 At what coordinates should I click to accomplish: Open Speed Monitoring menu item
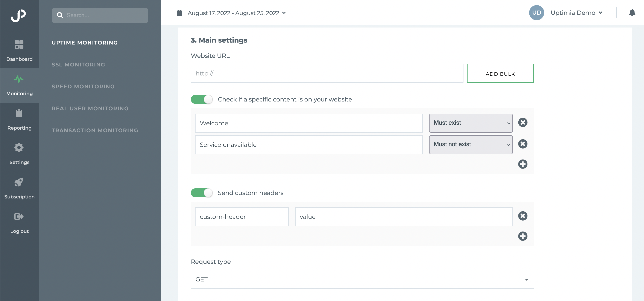coord(83,87)
